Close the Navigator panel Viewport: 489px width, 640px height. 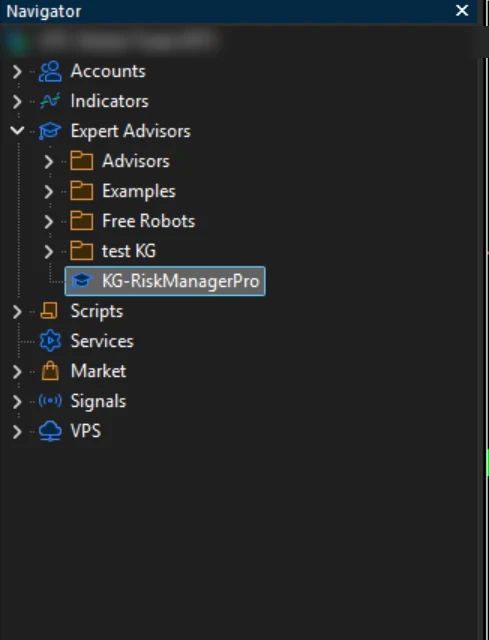click(x=462, y=11)
